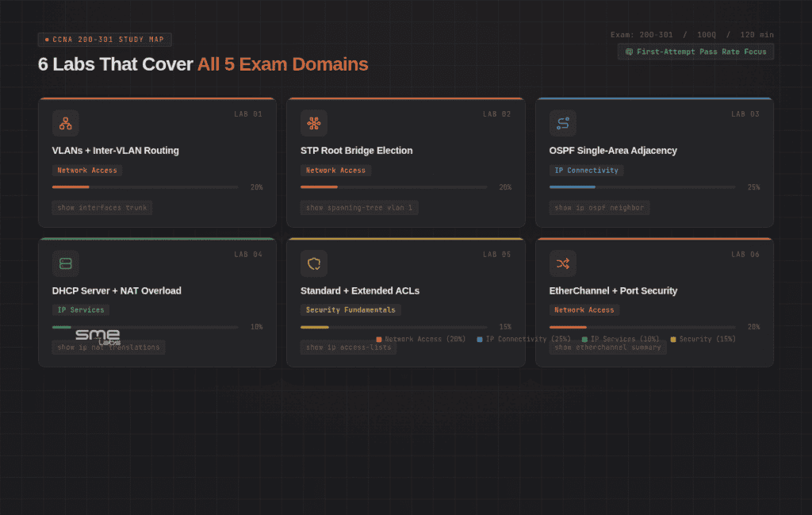Click the LAB 04 label

248,255
